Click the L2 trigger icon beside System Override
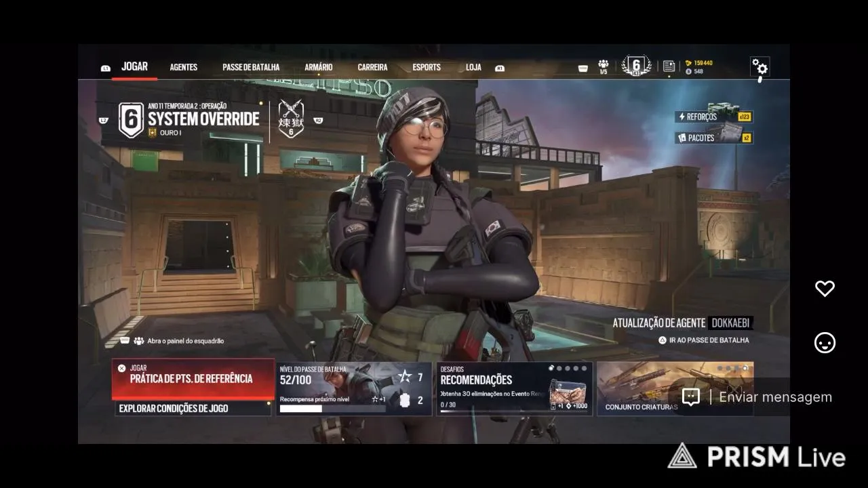The width and height of the screenshot is (868, 488). click(104, 121)
